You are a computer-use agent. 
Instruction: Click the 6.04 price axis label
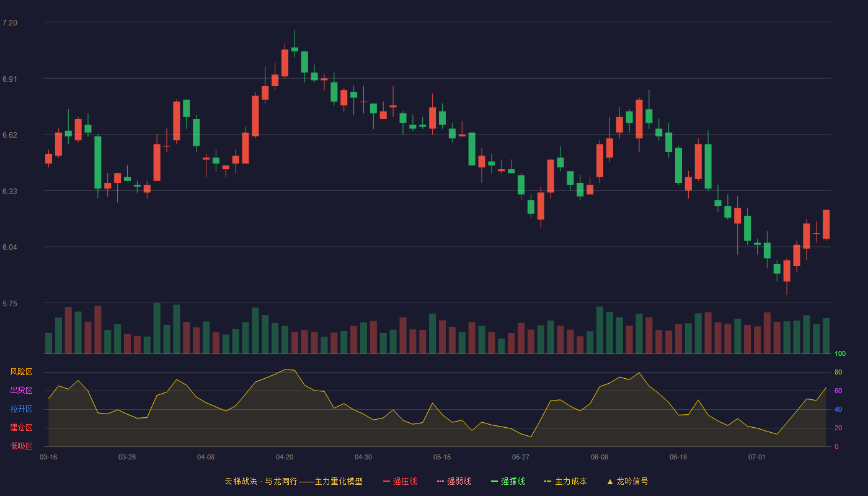(x=10, y=247)
